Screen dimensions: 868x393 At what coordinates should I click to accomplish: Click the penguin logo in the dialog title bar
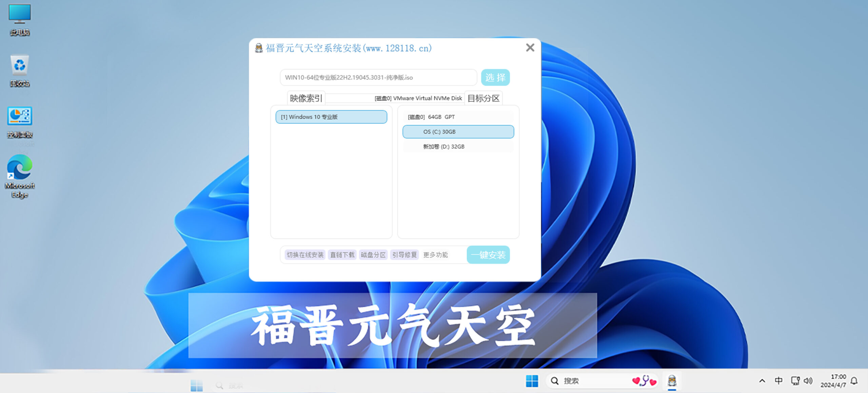tap(259, 47)
